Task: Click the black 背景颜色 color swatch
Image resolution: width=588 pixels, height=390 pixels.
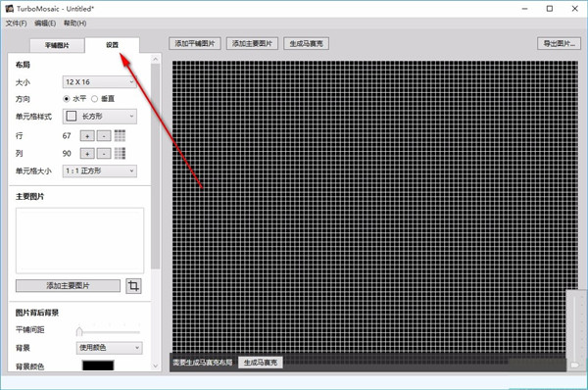Action: (98, 366)
